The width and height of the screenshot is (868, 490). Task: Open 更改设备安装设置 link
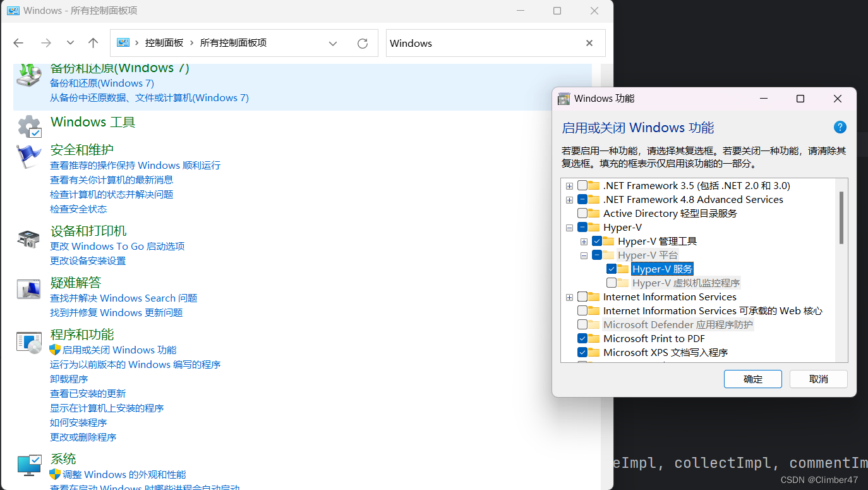(88, 260)
